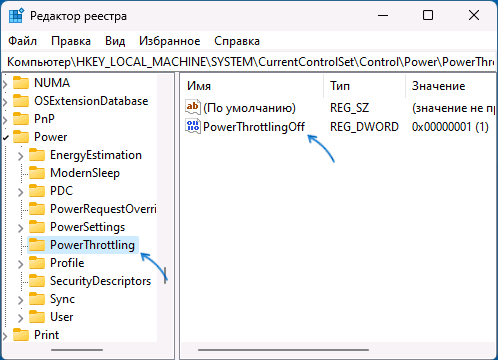Click the default entry's value data cell
The width and height of the screenshot is (498, 360).
point(453,108)
